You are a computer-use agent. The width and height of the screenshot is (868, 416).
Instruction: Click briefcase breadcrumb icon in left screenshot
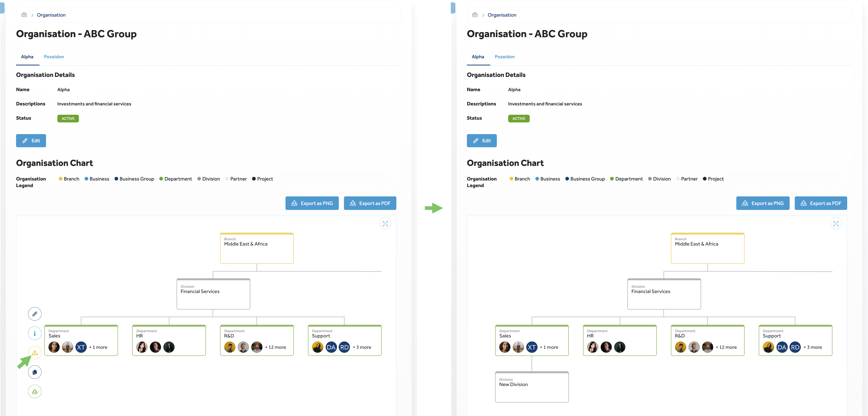pos(24,15)
